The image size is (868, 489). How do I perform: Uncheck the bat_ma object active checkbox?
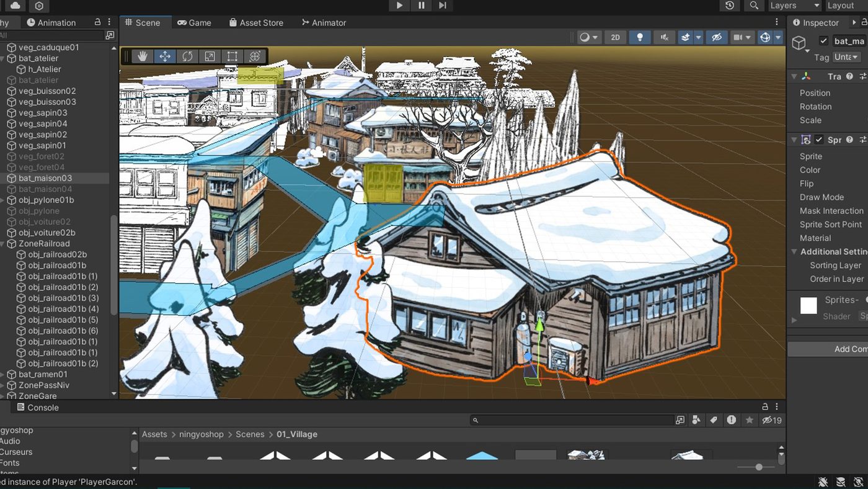[x=823, y=41]
